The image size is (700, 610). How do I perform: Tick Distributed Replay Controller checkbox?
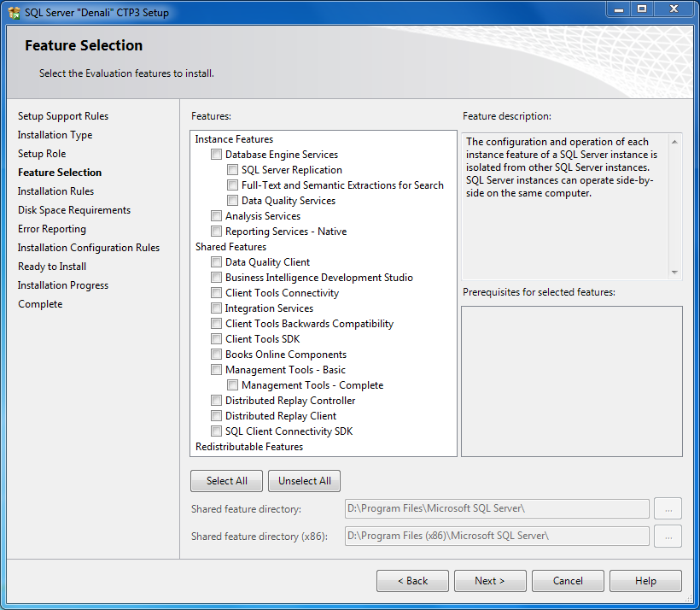[x=217, y=401]
